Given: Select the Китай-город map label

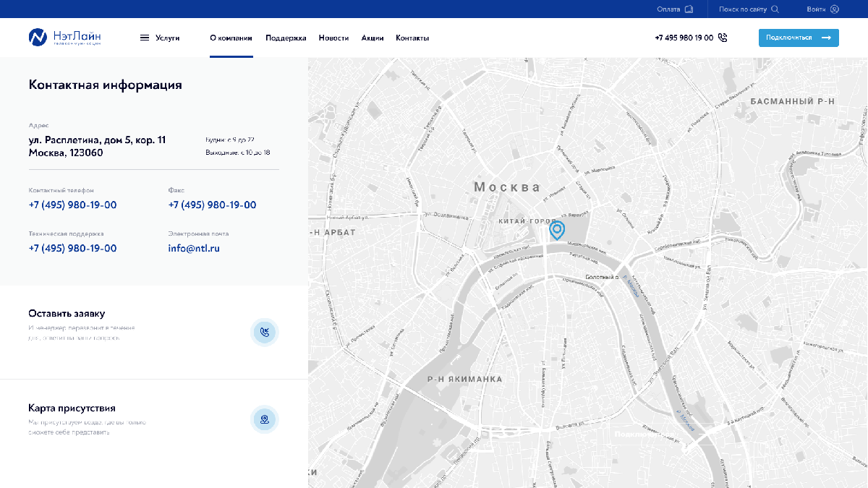Looking at the screenshot, I should coord(528,221).
